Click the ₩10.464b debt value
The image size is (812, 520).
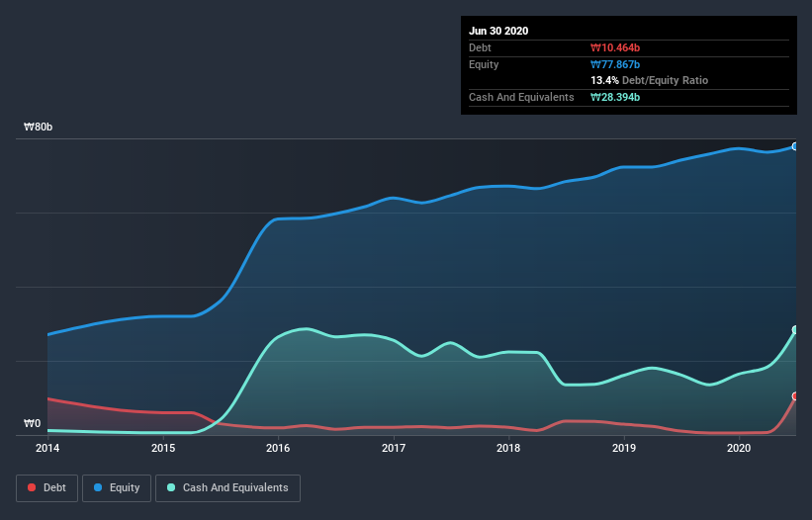coord(615,48)
